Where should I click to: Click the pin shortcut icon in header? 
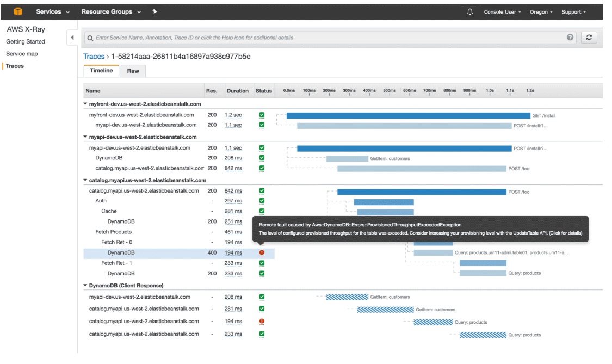point(154,12)
